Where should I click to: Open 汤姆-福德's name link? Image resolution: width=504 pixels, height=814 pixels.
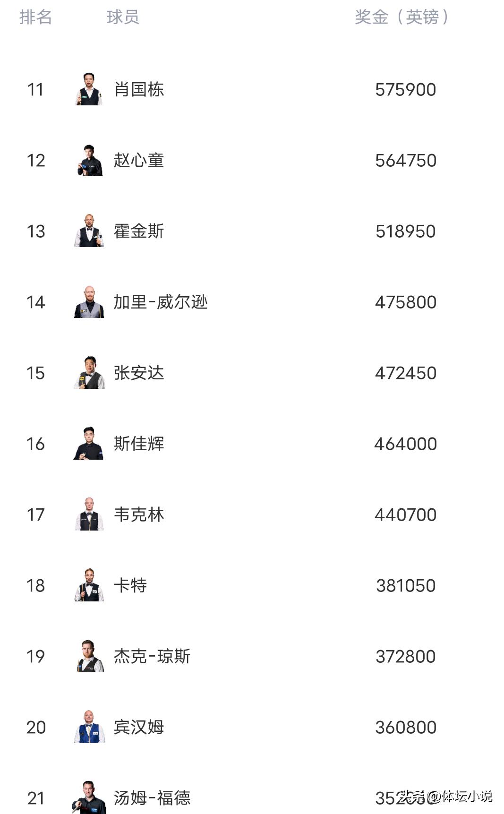click(x=152, y=798)
